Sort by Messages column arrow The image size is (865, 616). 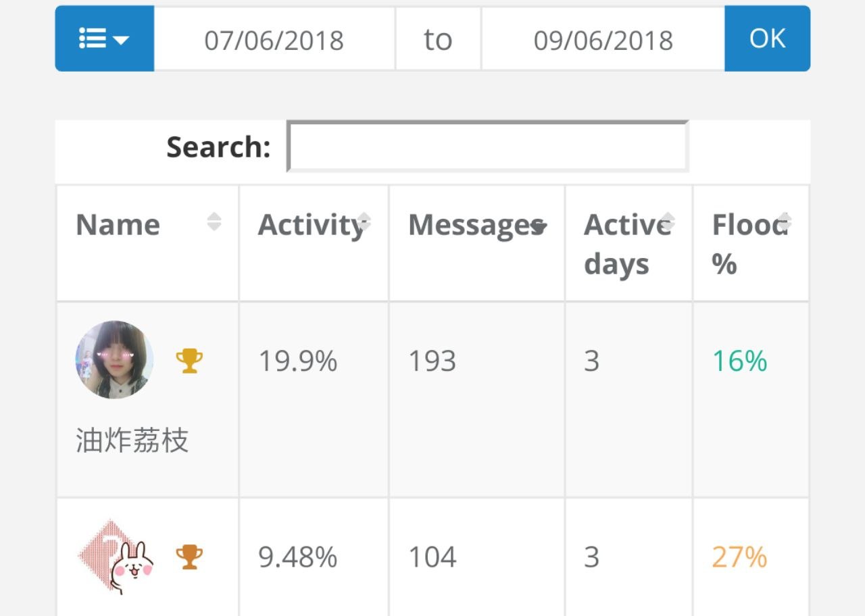coord(539,227)
